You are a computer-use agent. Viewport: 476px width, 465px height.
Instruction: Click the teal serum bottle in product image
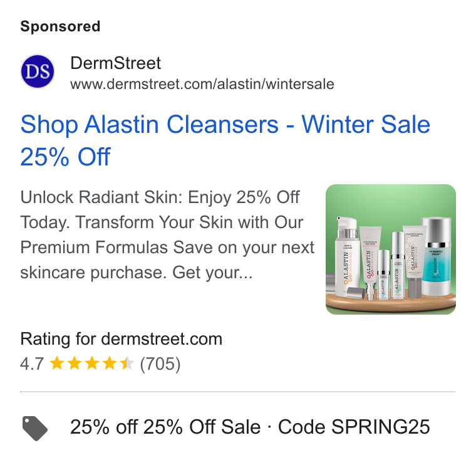point(437,257)
